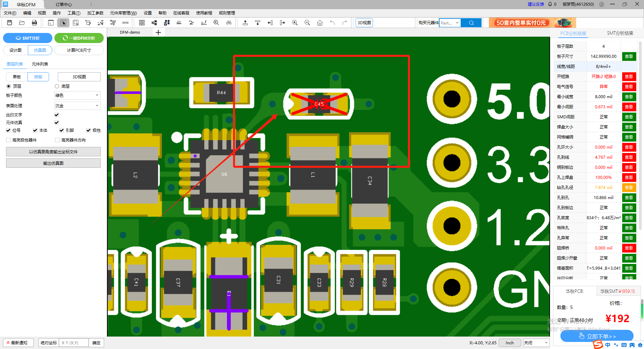
Task: Click the XY coordinate input field
Action: click(74, 343)
